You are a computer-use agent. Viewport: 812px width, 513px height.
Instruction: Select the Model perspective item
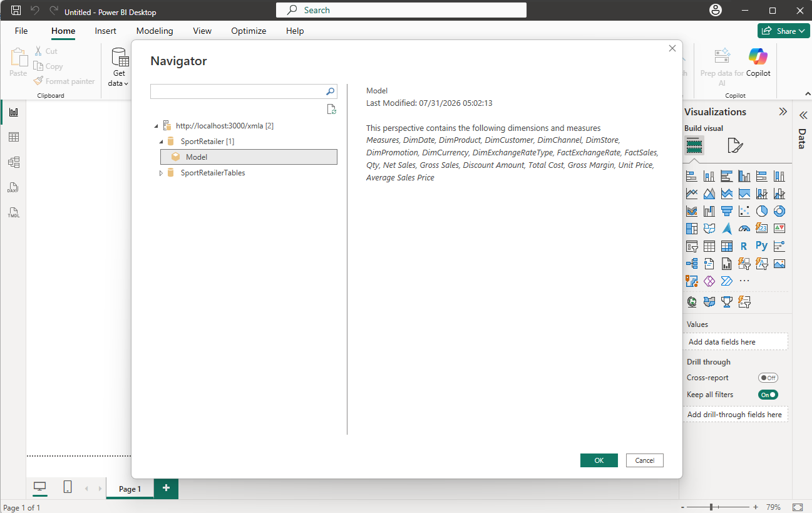(x=249, y=157)
